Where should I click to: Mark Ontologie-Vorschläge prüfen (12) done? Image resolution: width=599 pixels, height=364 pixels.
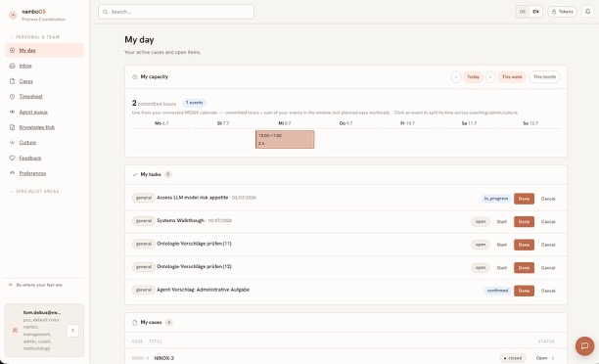(x=524, y=268)
